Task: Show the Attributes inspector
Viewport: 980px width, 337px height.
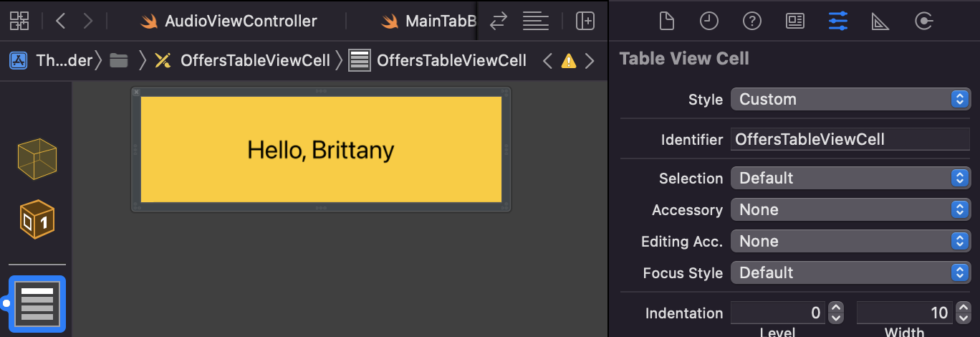Action: pyautogui.click(x=837, y=21)
